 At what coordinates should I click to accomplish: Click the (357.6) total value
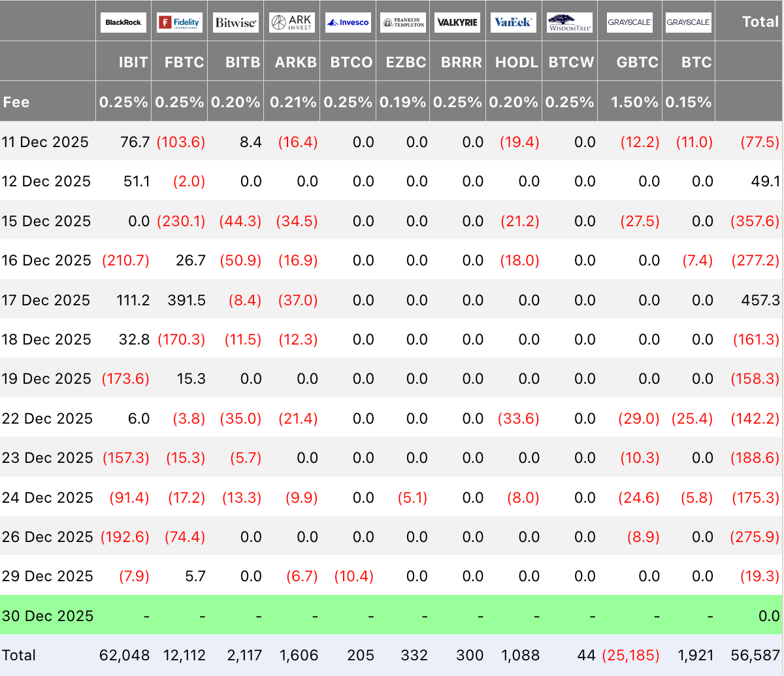pyautogui.click(x=755, y=221)
